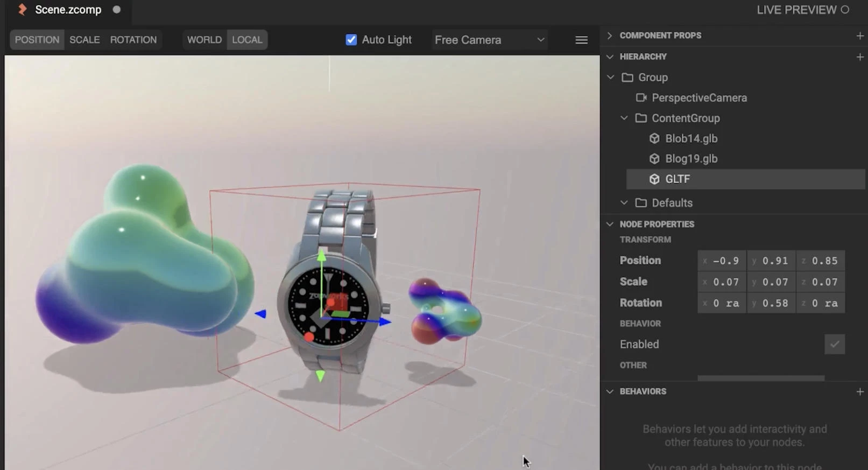Uncheck the Auto Light checkbox

(351, 40)
